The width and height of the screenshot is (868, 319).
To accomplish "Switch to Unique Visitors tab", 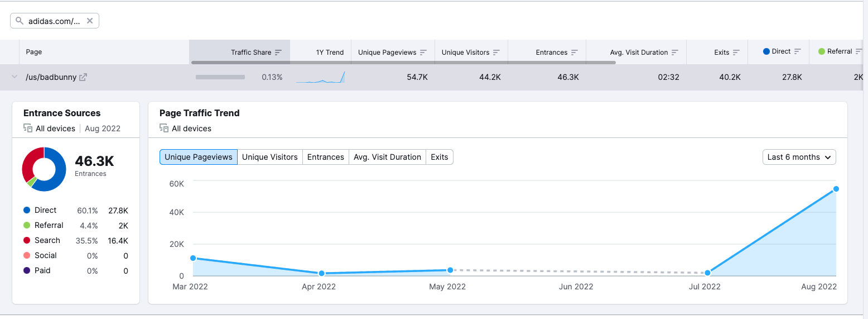I will [x=270, y=157].
